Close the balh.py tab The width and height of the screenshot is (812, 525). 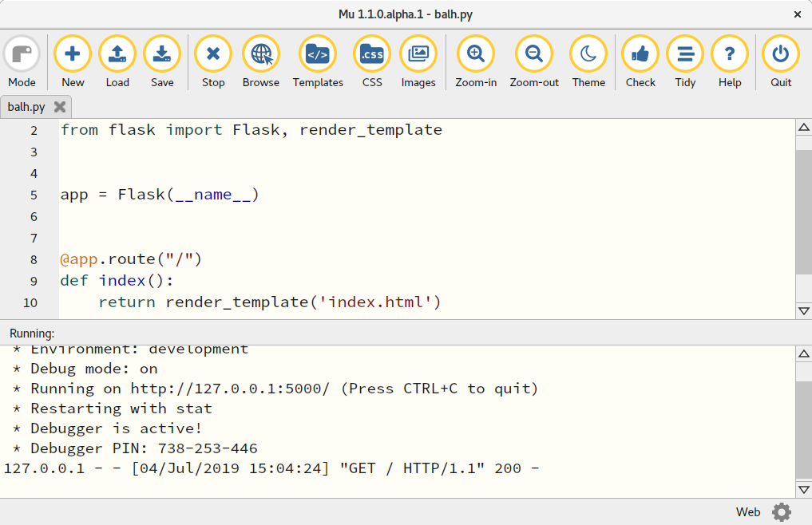click(x=60, y=107)
